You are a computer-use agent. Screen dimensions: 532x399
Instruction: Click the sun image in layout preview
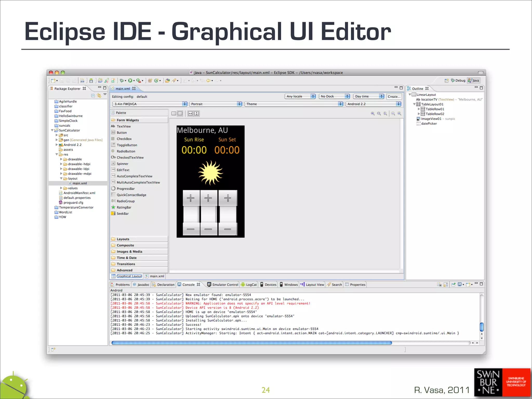tap(210, 172)
